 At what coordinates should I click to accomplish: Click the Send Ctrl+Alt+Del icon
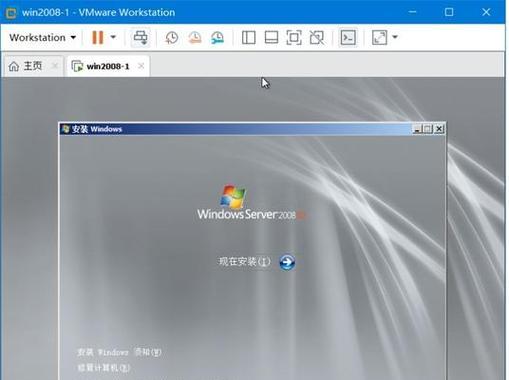pyautogui.click(x=140, y=37)
